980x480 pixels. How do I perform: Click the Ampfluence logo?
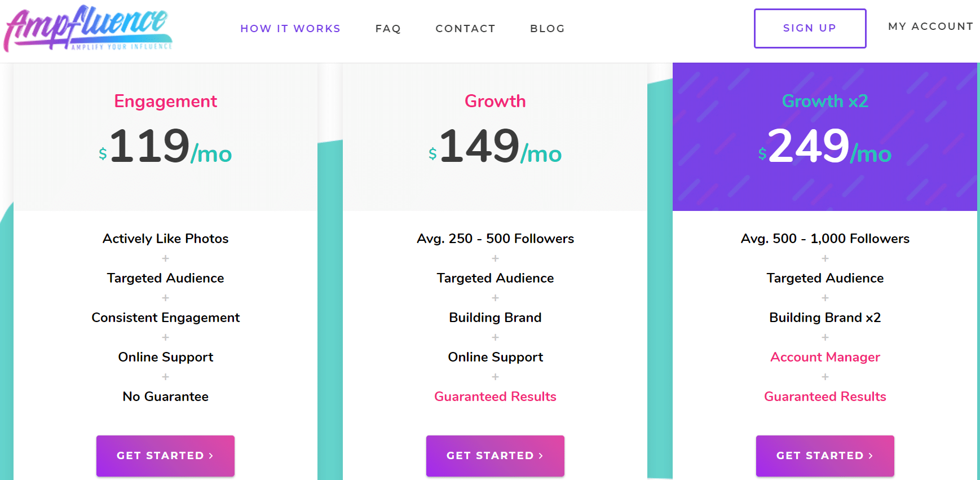pos(88,28)
